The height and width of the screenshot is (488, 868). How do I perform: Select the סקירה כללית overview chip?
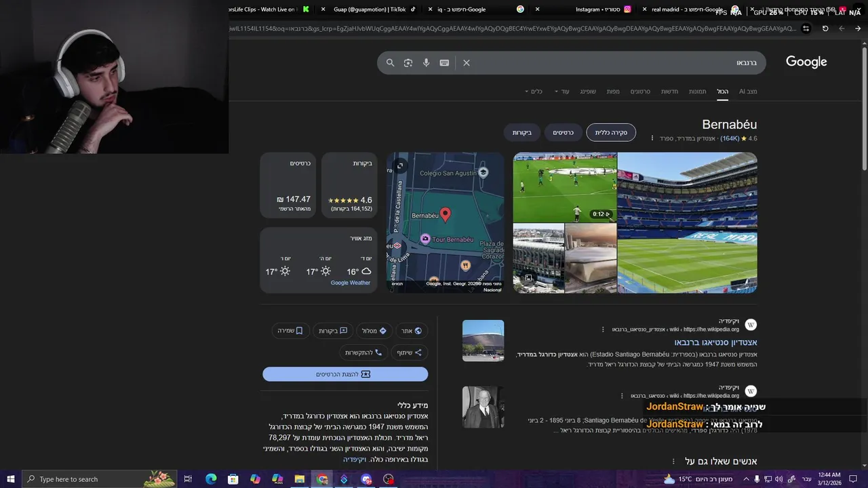[611, 133]
